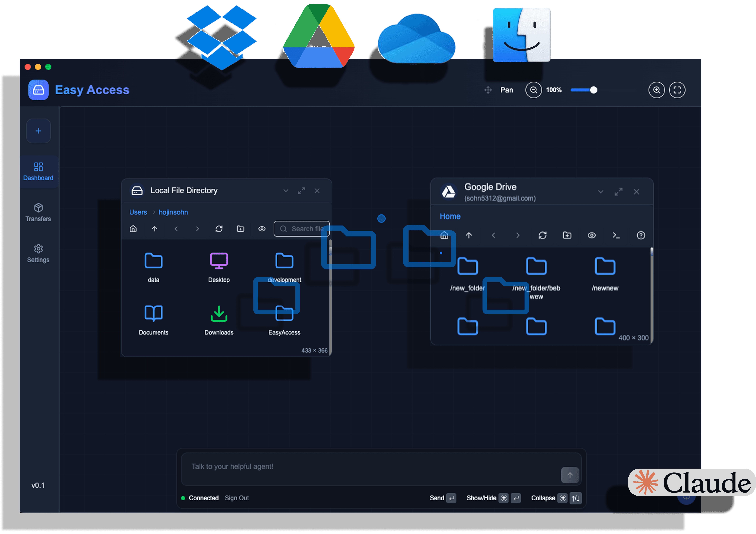Screen dimensions: 756x534
Task: Click Sign Out
Action: click(237, 498)
